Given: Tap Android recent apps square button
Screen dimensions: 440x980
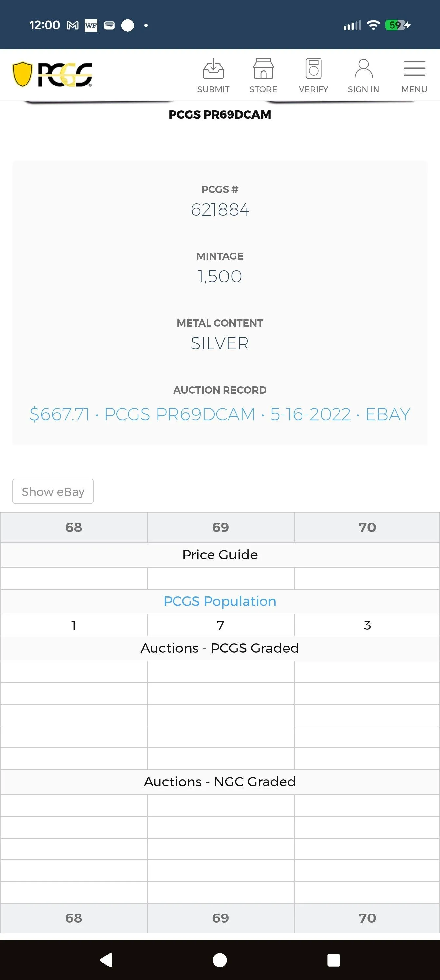Looking at the screenshot, I should [334, 960].
